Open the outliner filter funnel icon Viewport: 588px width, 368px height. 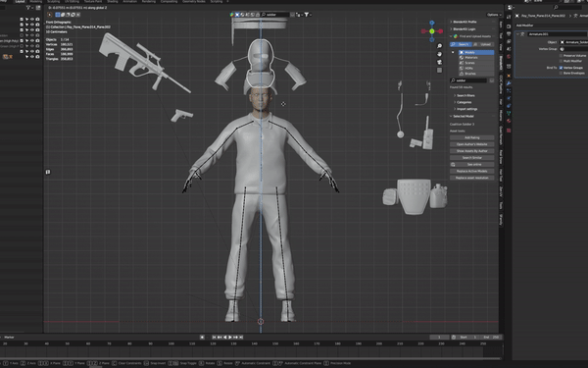coord(28,8)
